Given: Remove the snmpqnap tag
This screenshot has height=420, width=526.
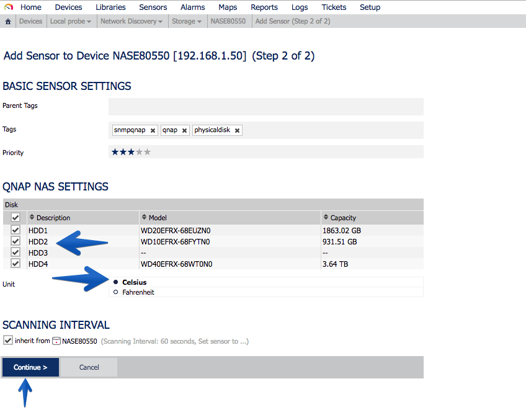Looking at the screenshot, I should [153, 130].
